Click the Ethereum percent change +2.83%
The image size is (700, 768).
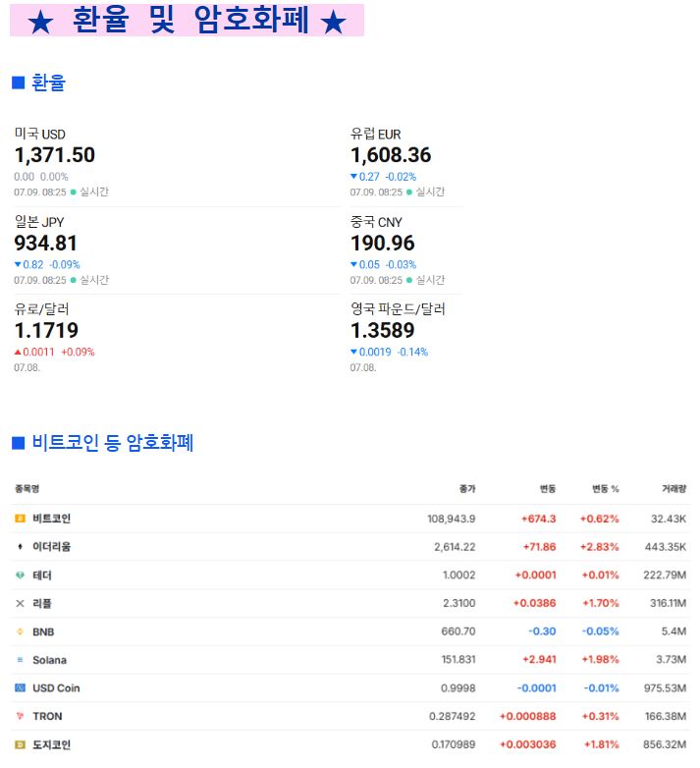click(599, 547)
